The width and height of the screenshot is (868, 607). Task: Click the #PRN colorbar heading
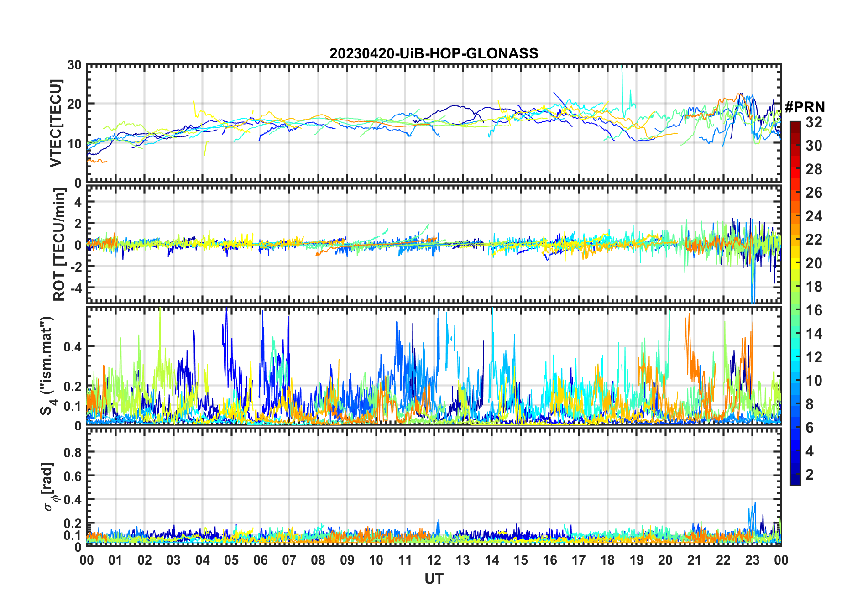point(805,107)
